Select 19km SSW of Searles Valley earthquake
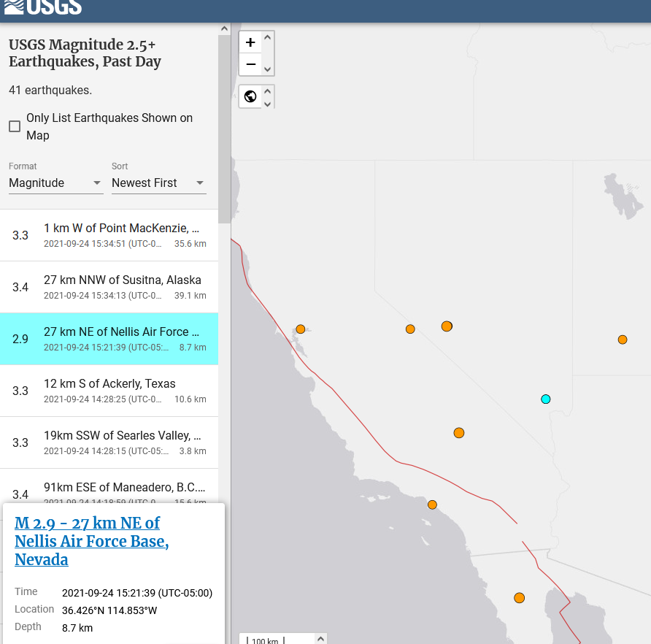This screenshot has height=644, width=651. pyautogui.click(x=109, y=442)
